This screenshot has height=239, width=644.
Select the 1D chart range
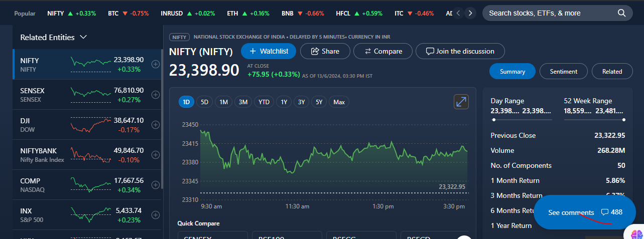(x=186, y=102)
